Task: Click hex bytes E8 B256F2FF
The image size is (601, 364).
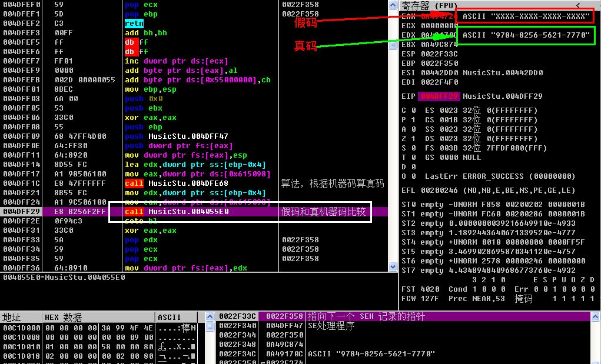Action: (x=79, y=212)
